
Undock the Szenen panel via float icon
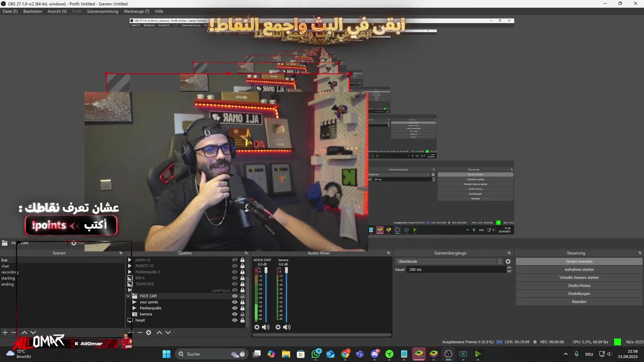[x=121, y=253]
